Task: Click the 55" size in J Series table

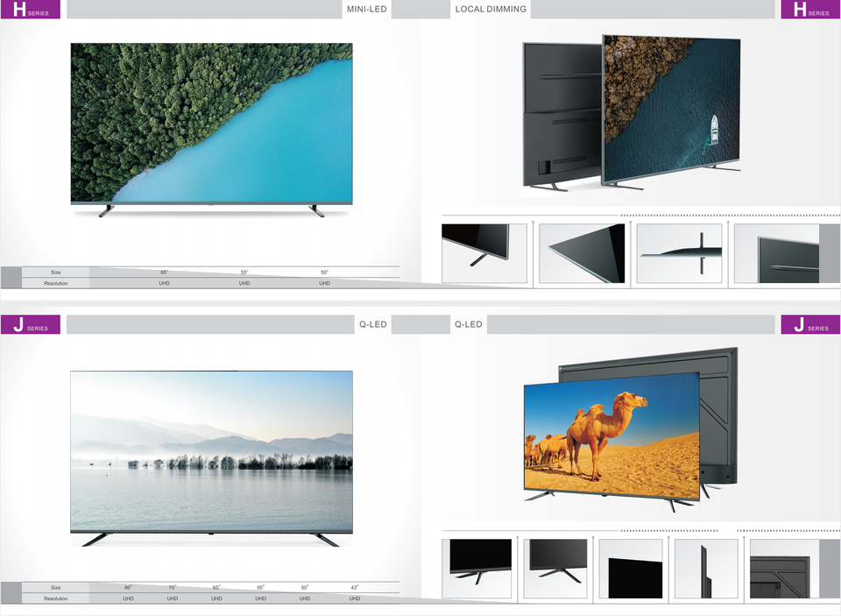Action: pos(260,588)
